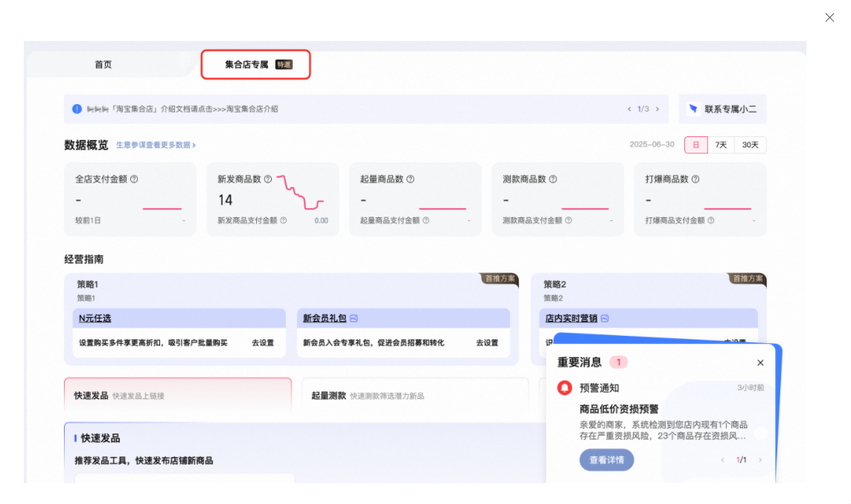Click the date 2025-06-30 label

click(x=651, y=145)
